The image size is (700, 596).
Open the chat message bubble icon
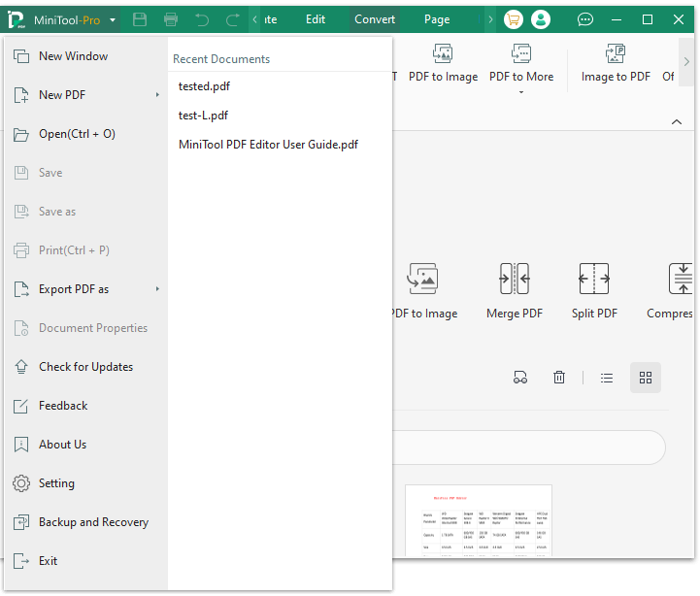tap(584, 19)
